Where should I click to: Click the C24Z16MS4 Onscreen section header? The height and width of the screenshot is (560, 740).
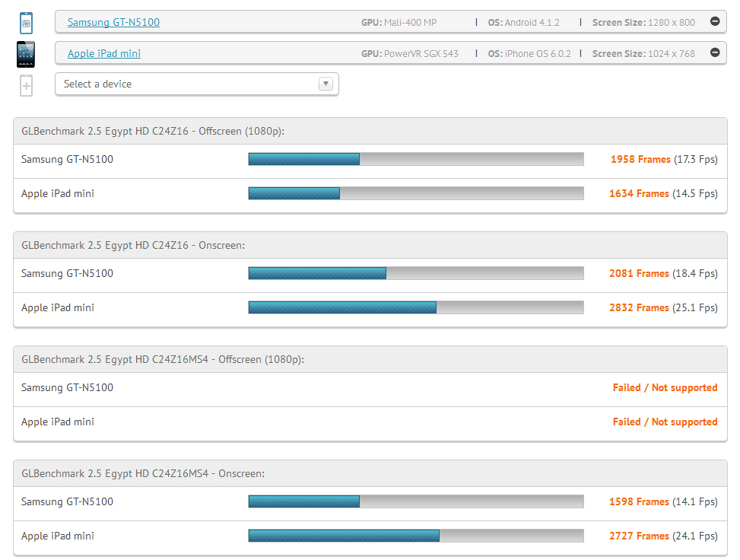(143, 473)
